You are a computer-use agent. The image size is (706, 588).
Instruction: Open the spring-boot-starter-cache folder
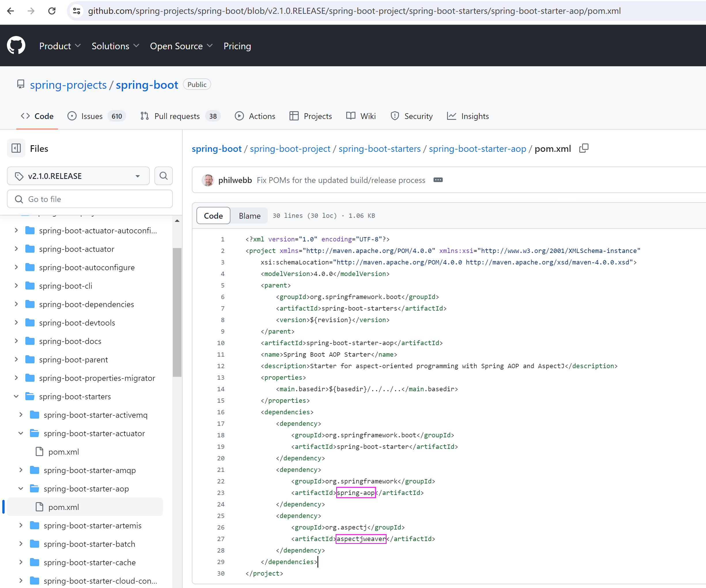click(x=90, y=562)
